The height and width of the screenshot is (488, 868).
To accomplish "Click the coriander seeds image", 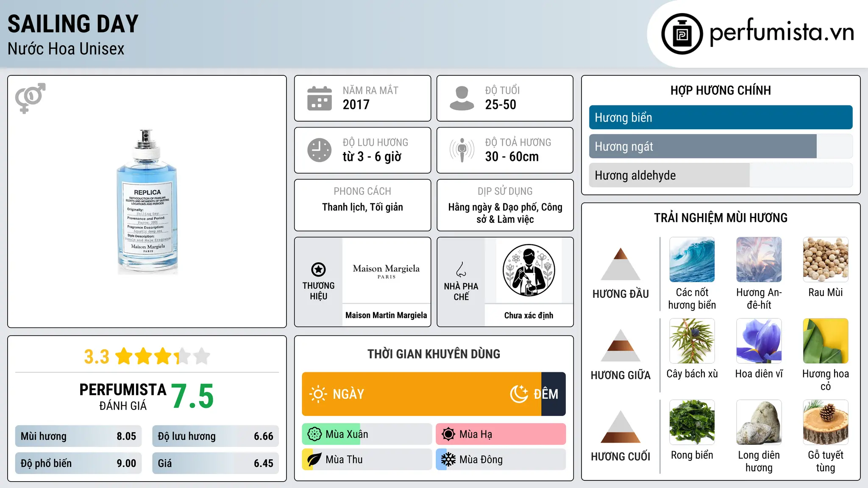I will [x=826, y=260].
